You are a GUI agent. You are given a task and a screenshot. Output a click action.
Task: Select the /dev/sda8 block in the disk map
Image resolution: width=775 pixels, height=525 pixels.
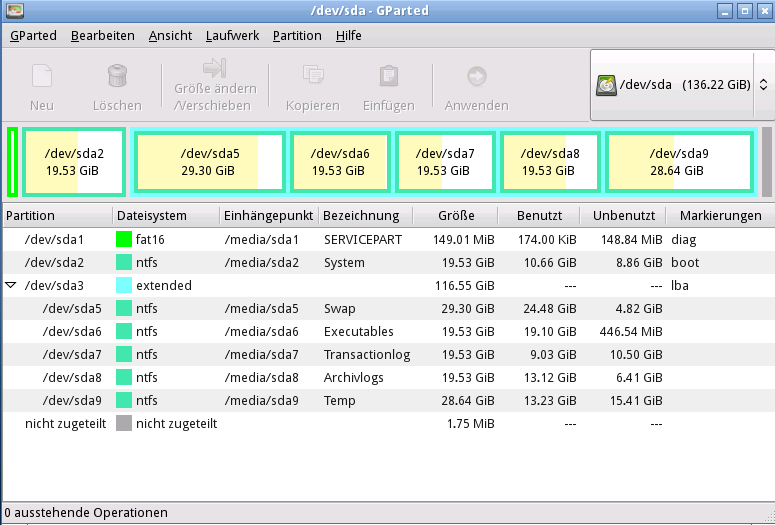pyautogui.click(x=550, y=162)
